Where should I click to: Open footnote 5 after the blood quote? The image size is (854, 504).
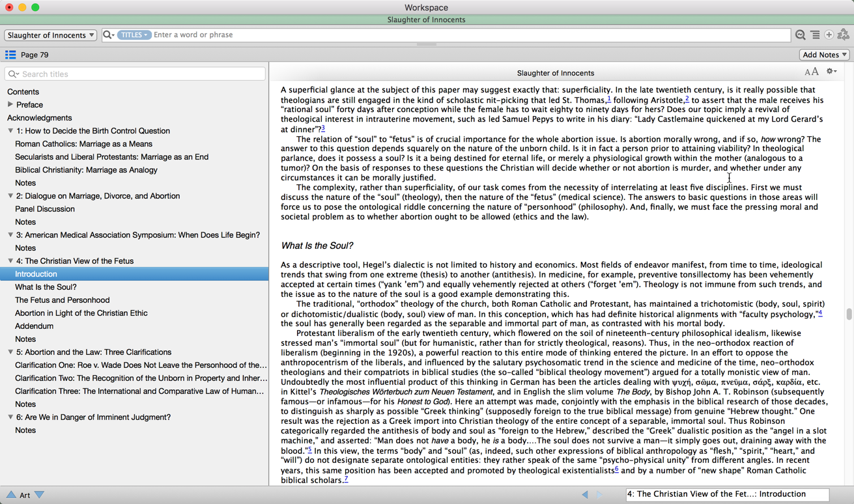point(309,449)
